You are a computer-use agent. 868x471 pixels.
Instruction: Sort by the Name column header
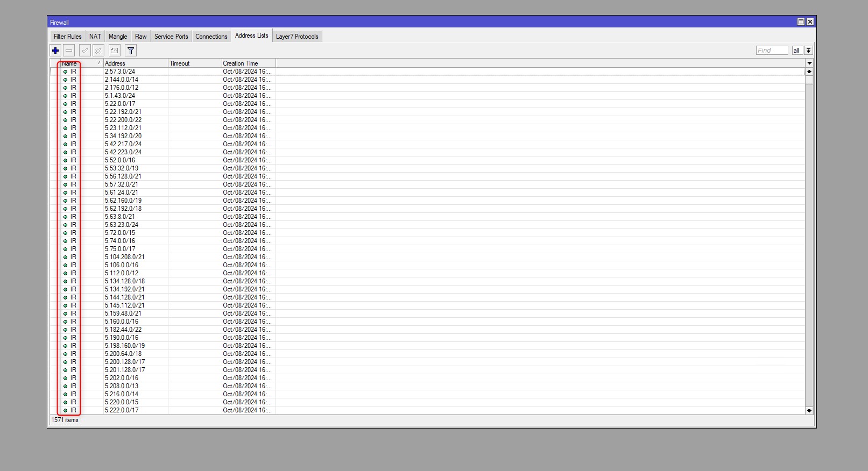[x=81, y=63]
